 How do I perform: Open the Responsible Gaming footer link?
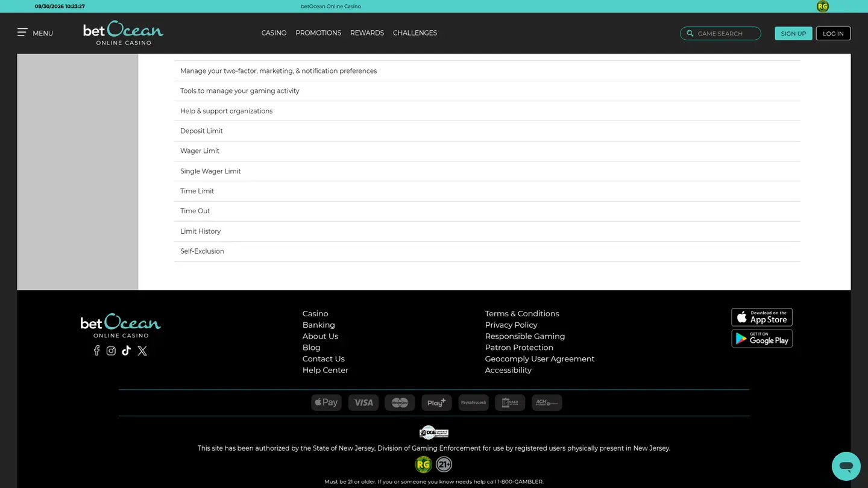click(x=525, y=336)
